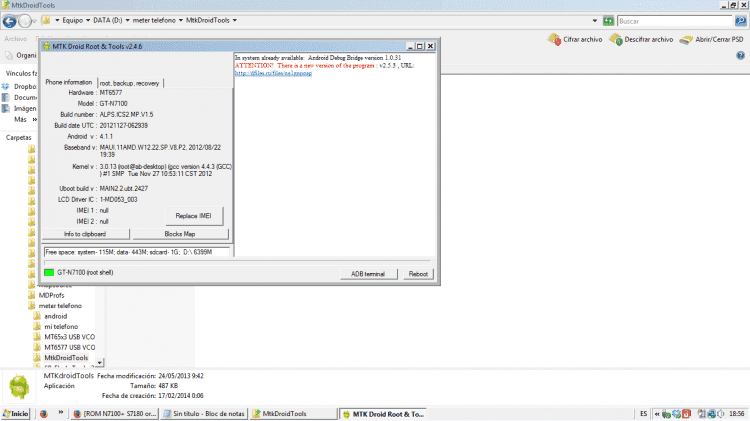The height and width of the screenshot is (421, 750).
Task: Select Descifrar archivo in the toolbar
Action: (x=641, y=39)
